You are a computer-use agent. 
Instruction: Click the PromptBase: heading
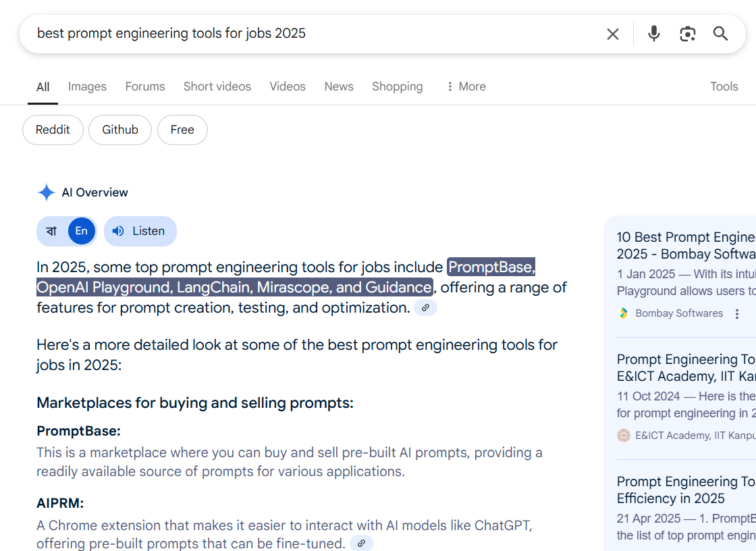[x=78, y=431]
